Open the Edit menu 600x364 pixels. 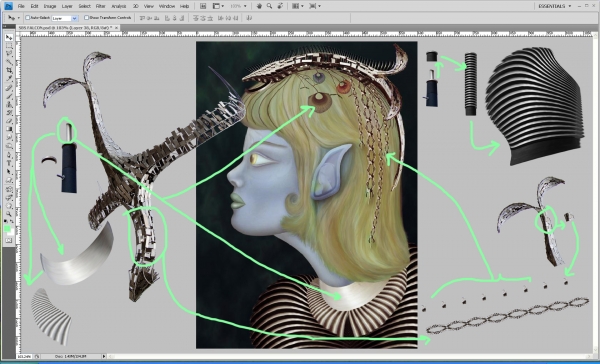tap(34, 6)
